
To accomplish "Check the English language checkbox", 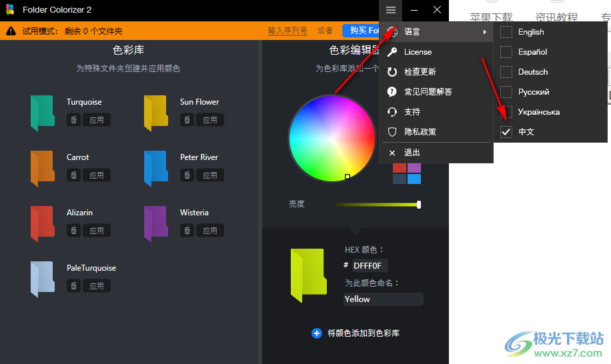I will [x=506, y=32].
